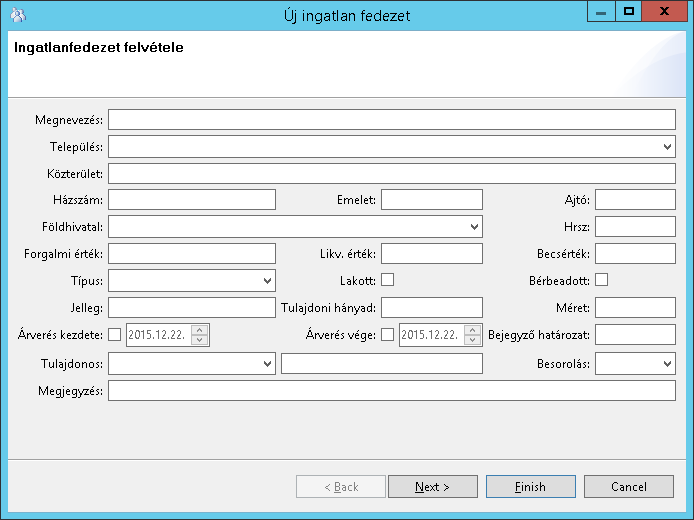Click the Megnevezés text field
The width and height of the screenshot is (694, 520).
pos(392,120)
